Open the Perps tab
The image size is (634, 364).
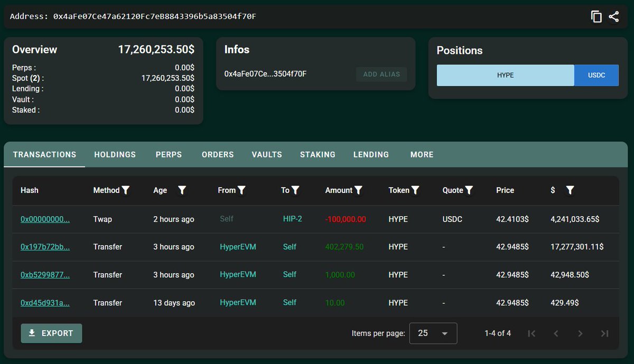(x=169, y=155)
